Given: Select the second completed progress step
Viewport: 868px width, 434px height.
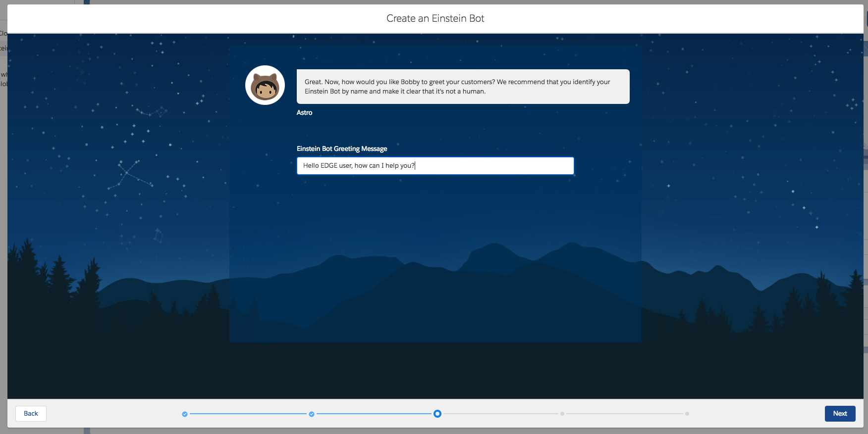Looking at the screenshot, I should pyautogui.click(x=312, y=414).
